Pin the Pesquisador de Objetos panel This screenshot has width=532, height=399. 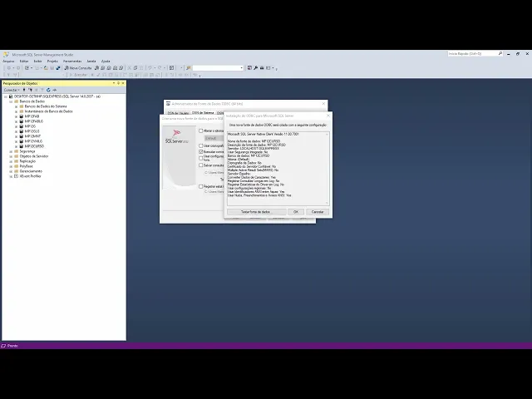pyautogui.click(x=118, y=83)
